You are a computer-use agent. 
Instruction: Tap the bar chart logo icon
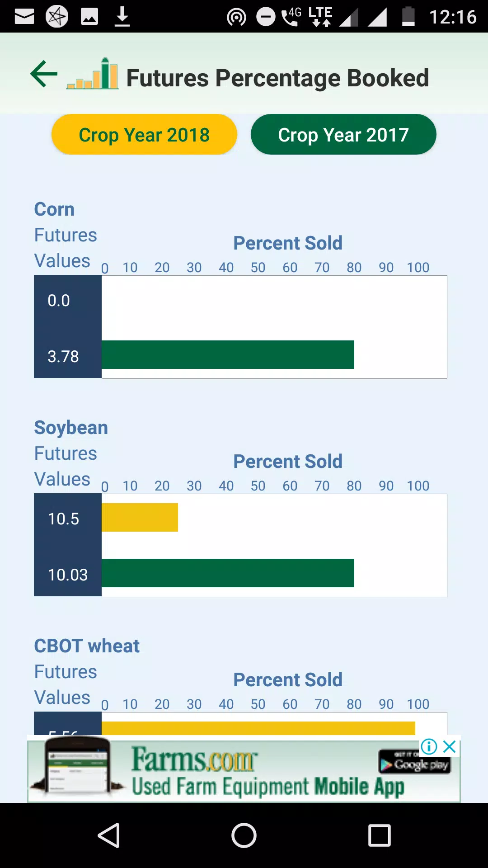(93, 74)
